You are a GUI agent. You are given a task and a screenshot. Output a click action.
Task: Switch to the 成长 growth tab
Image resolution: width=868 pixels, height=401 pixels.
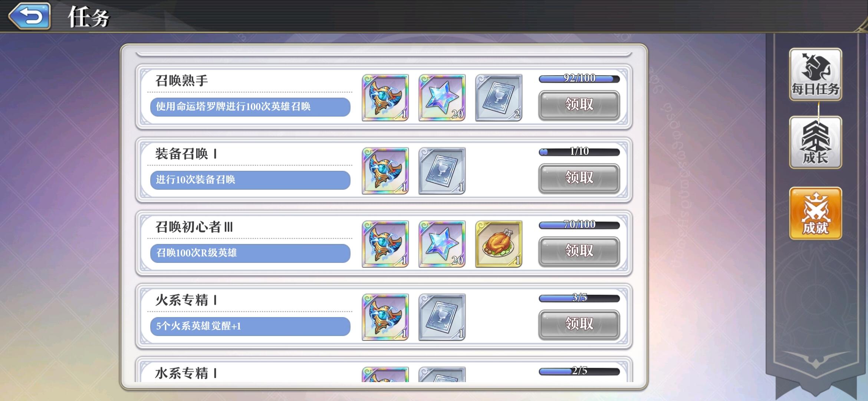click(815, 142)
